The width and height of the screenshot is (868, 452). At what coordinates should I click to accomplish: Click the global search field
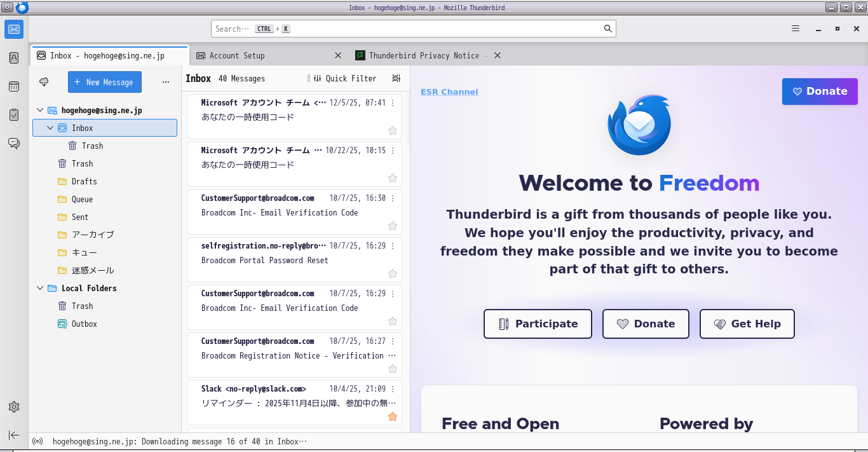[x=413, y=29]
